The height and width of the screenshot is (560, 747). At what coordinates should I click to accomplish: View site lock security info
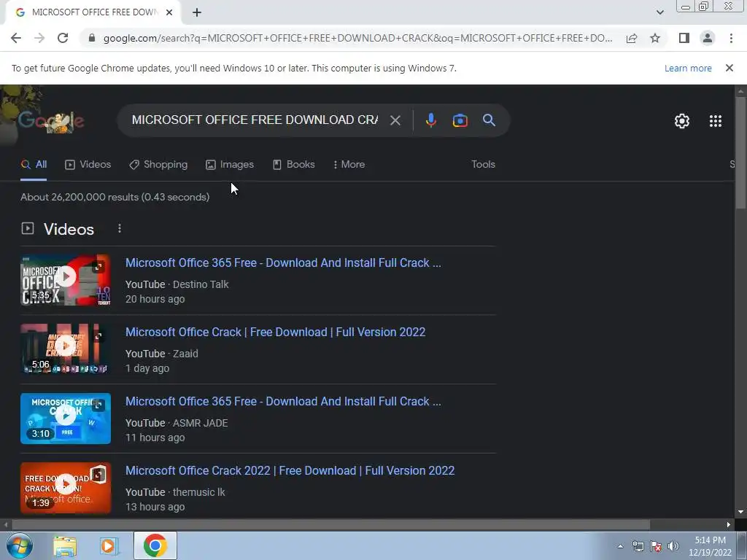(x=92, y=38)
